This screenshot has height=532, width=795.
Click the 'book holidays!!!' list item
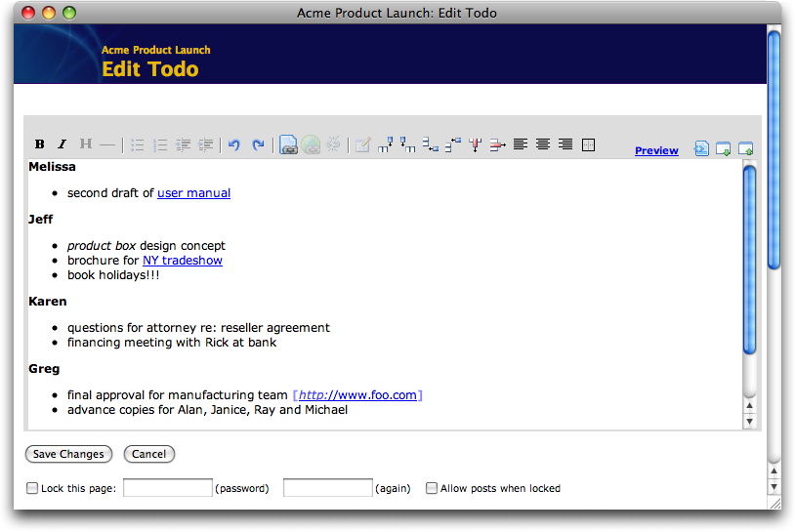(113, 275)
